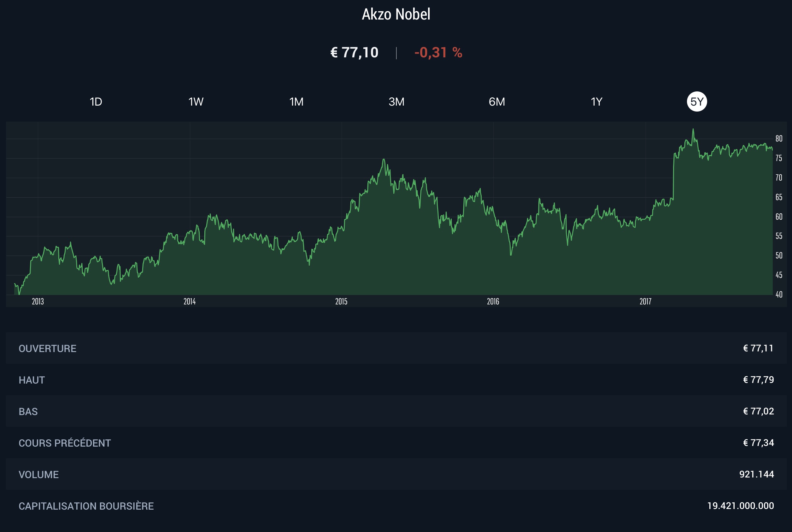Click the 2015 x-axis label
This screenshot has width=792, height=532.
[x=341, y=301]
